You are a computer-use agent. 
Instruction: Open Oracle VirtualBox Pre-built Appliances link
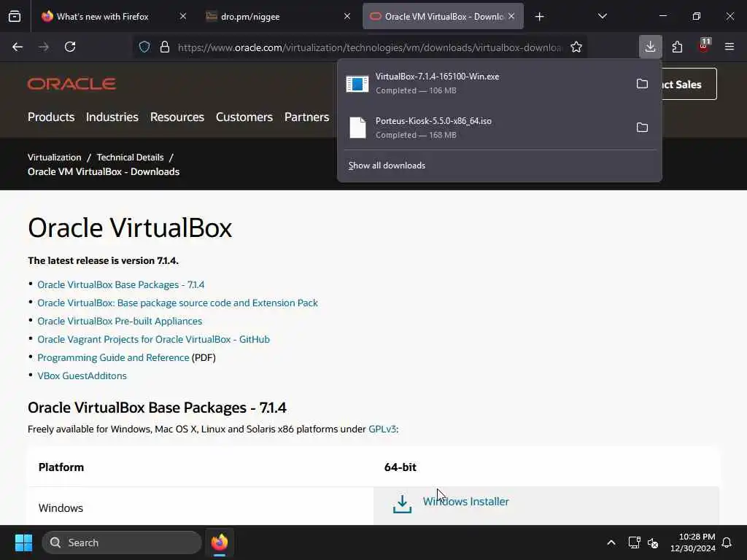pos(120,321)
